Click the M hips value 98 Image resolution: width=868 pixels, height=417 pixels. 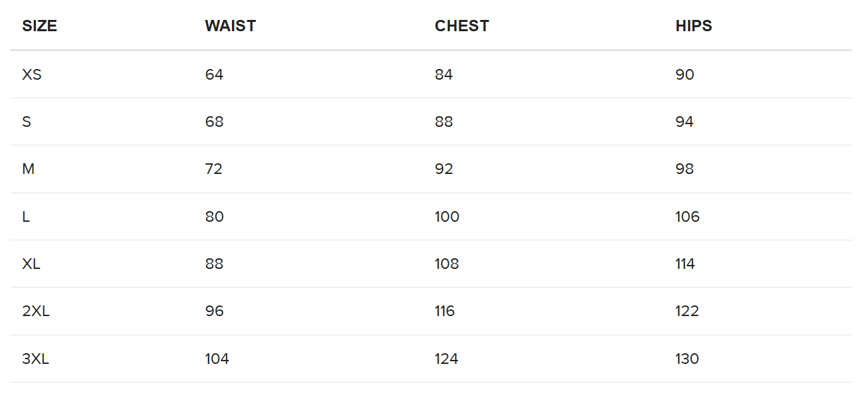pos(684,169)
